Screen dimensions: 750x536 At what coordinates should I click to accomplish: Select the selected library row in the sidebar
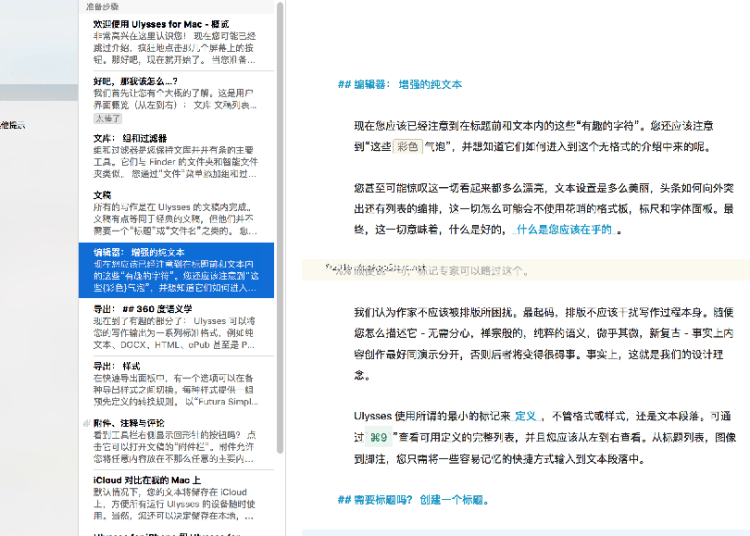[38, 92]
